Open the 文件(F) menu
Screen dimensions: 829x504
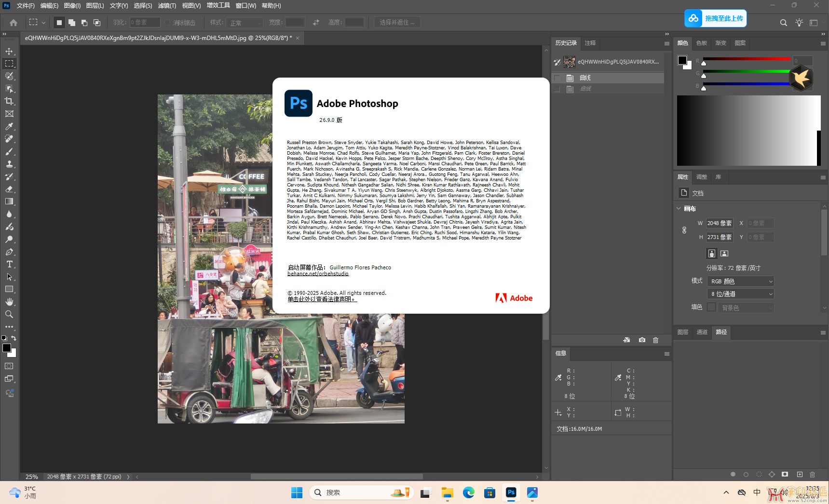(26, 6)
